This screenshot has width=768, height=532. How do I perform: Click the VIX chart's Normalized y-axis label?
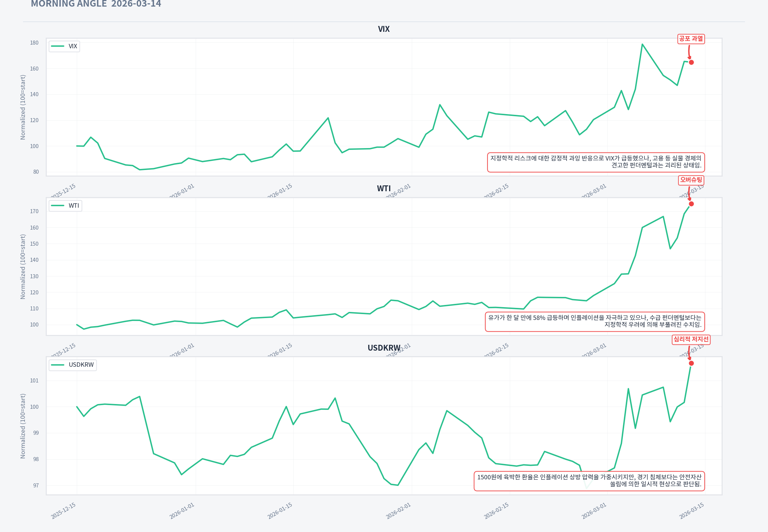pos(23,107)
